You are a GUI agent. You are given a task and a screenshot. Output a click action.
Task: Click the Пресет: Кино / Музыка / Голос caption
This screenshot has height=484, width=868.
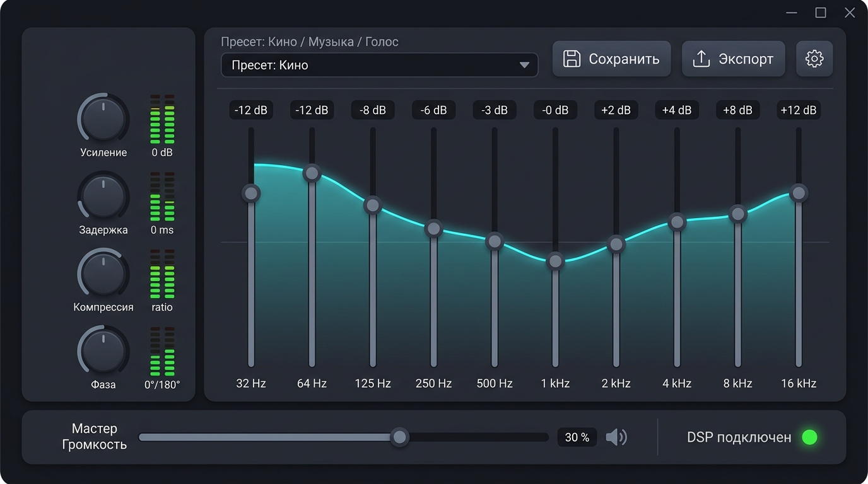pyautogui.click(x=310, y=42)
